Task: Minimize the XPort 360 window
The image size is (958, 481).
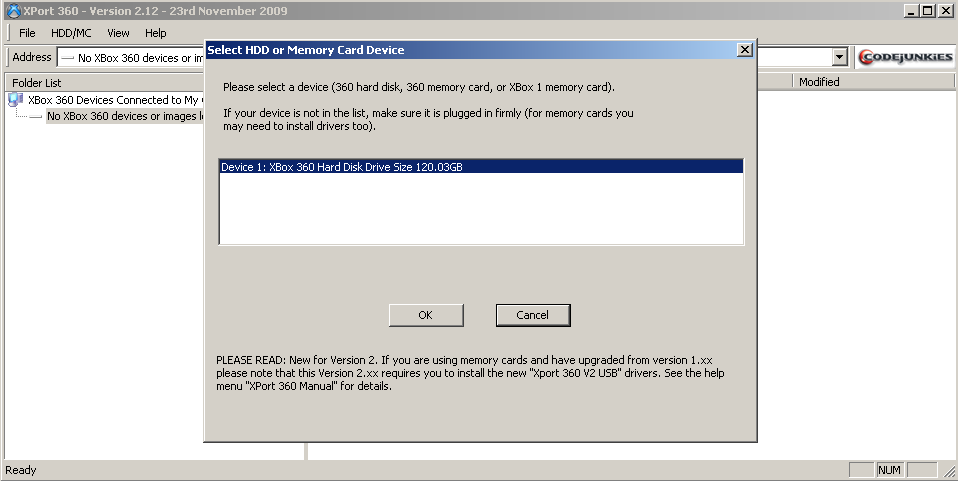Action: coord(912,10)
